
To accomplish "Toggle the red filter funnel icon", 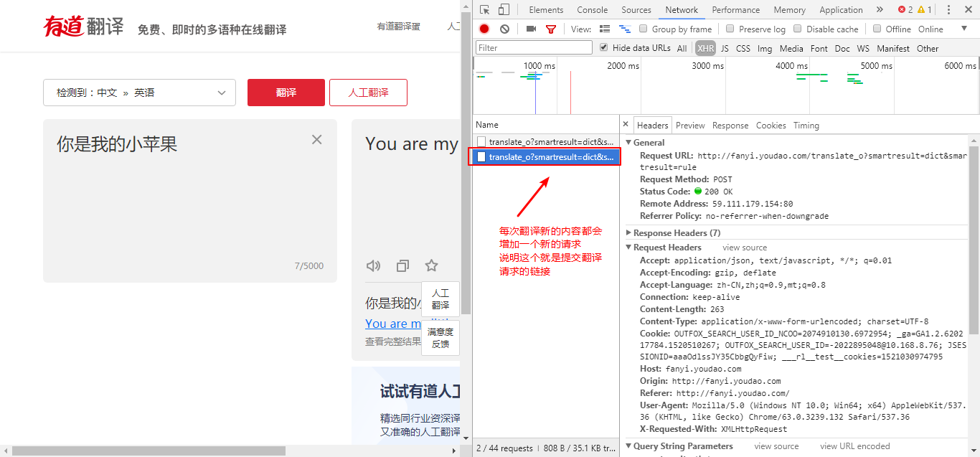I will pos(551,29).
